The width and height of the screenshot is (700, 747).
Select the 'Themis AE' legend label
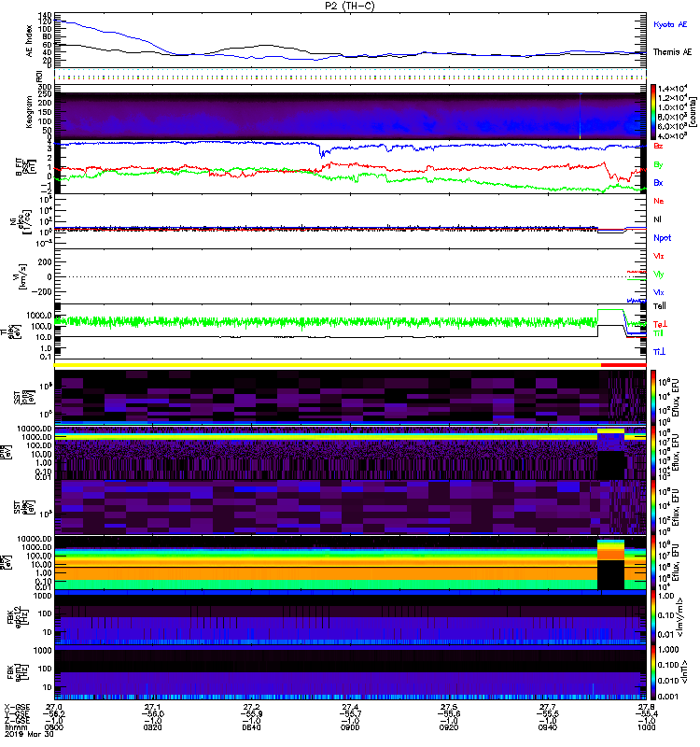coord(672,52)
